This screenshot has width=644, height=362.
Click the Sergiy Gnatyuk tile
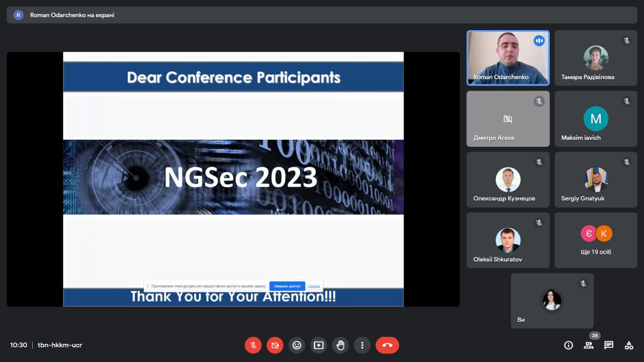(596, 179)
